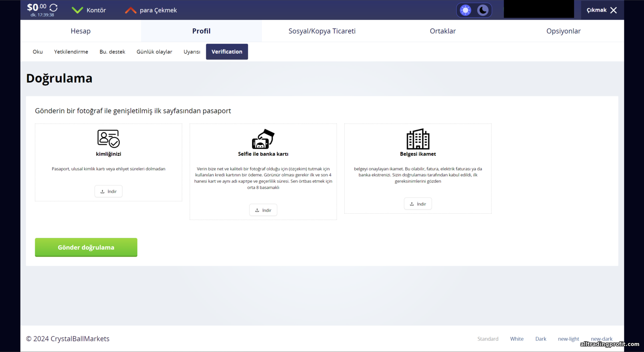Open the Opsiyonlar tab

(x=563, y=31)
